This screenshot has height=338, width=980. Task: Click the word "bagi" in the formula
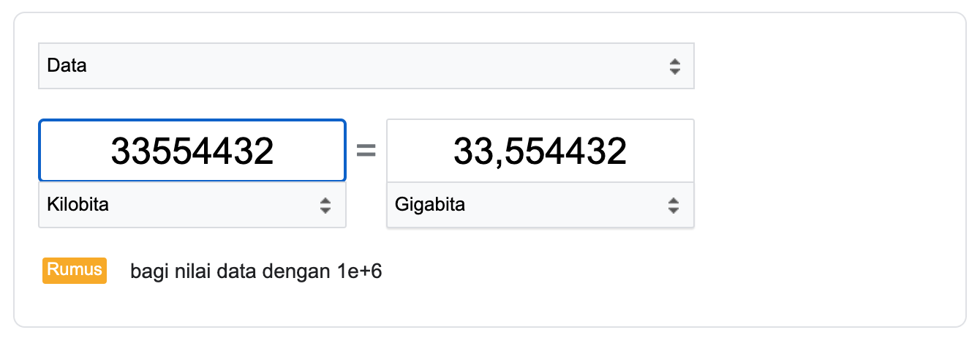click(x=146, y=272)
